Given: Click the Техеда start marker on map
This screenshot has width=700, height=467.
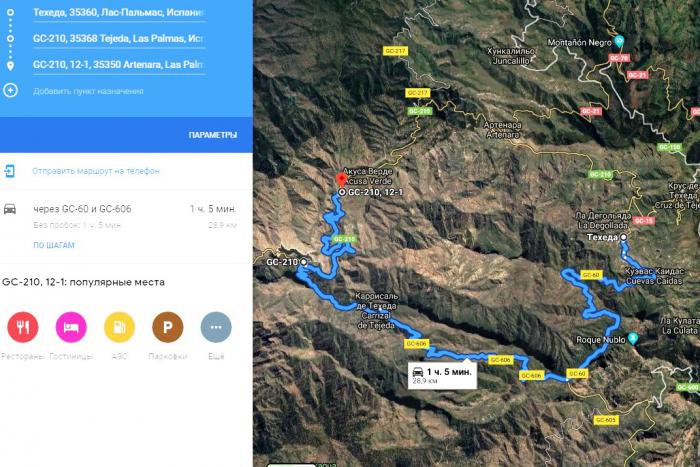Looking at the screenshot, I should (x=623, y=237).
